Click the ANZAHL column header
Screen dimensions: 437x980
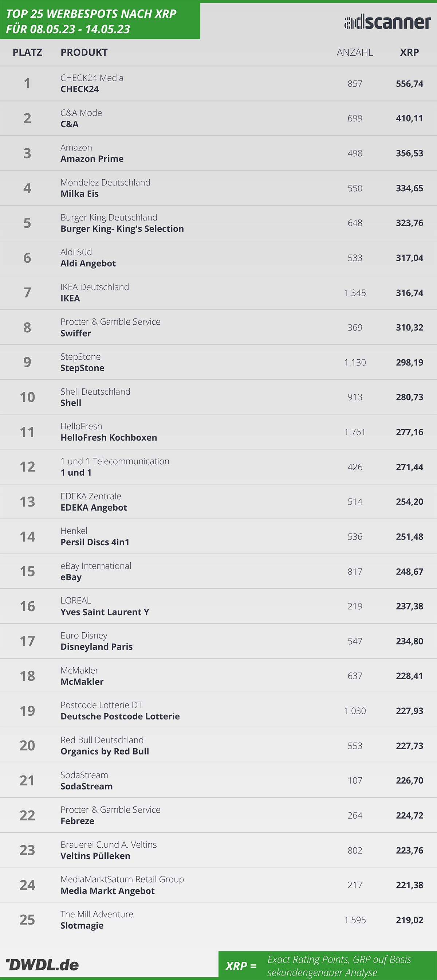(355, 52)
